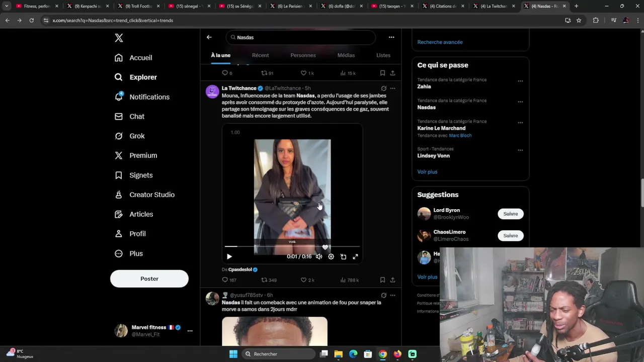Enter video fullscreen mode

pos(355,257)
